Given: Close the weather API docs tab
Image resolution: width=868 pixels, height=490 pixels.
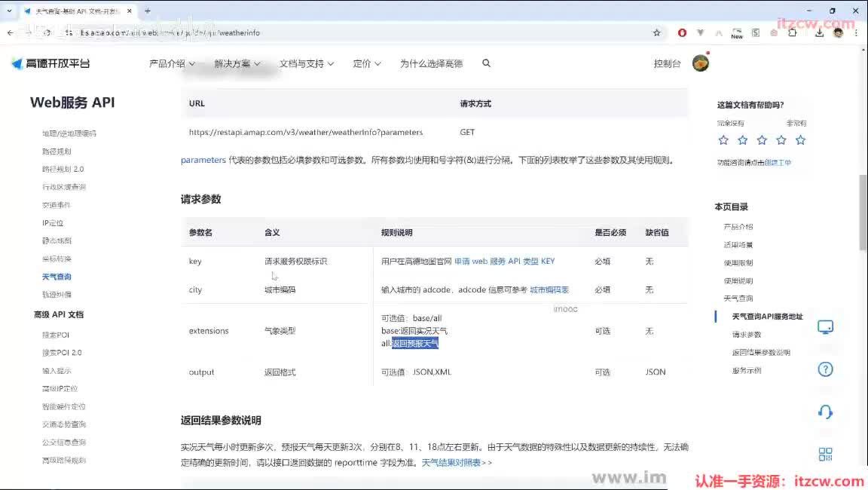Looking at the screenshot, I should tap(130, 11).
